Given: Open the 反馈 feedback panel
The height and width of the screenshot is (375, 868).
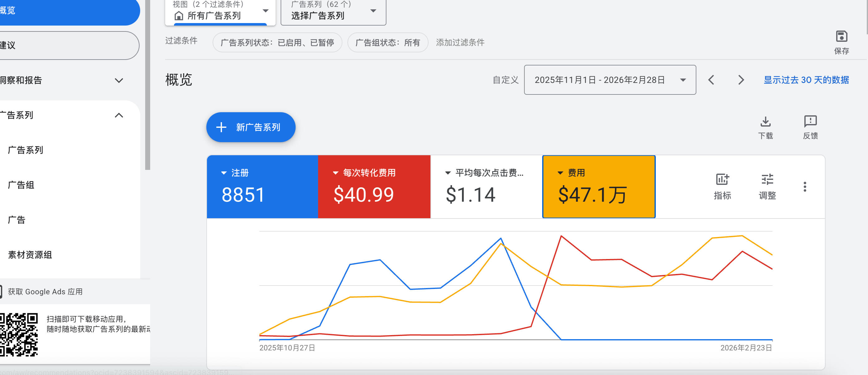Looking at the screenshot, I should click(x=810, y=127).
